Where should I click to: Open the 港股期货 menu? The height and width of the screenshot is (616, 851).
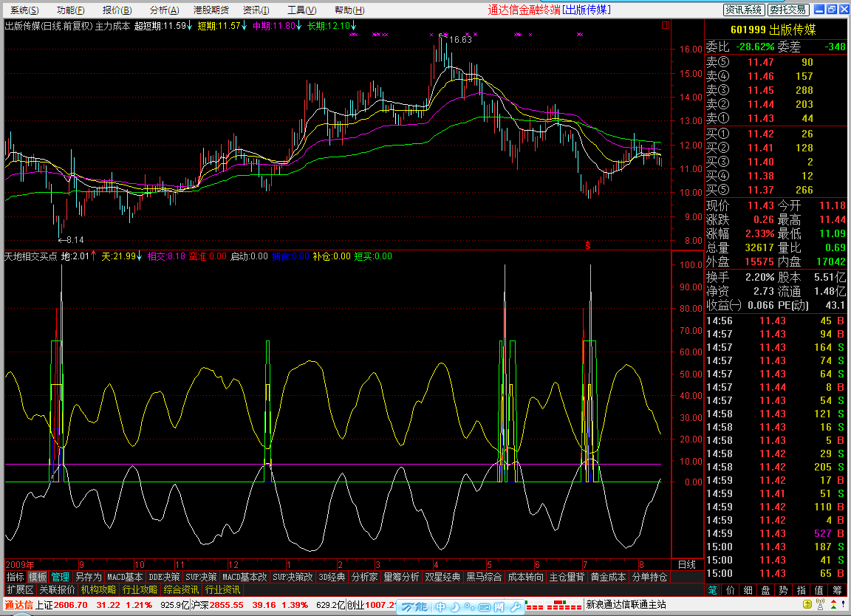click(x=211, y=10)
